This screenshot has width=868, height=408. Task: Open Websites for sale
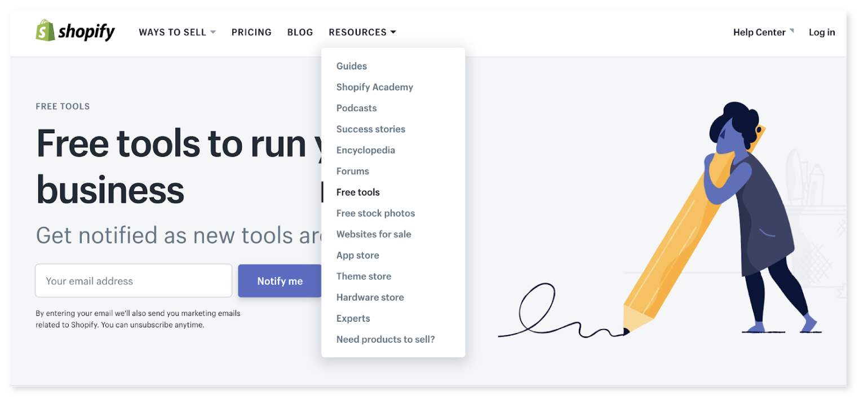(373, 234)
